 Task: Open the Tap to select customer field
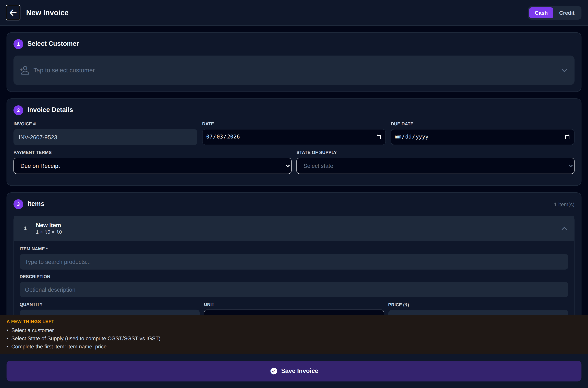(294, 70)
